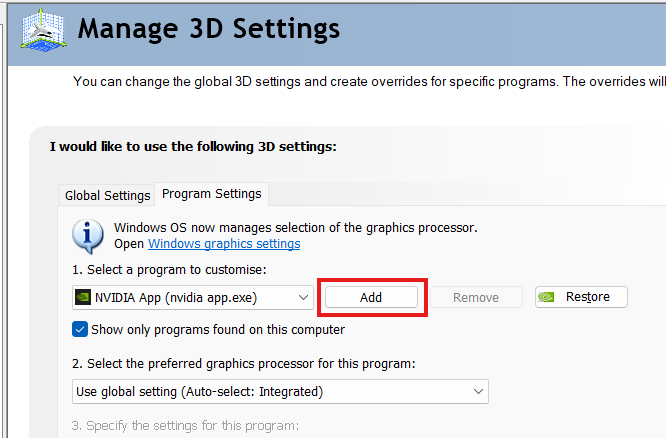The image size is (666, 438).
Task: Click the NVIDIA logo on Restore button
Action: click(549, 297)
